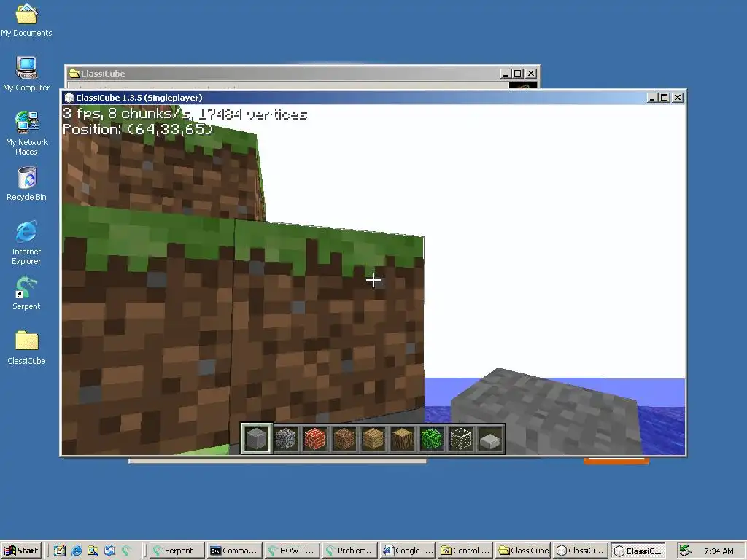The height and width of the screenshot is (560, 747).
Task: Switch to Problem... taskbar button
Action: click(351, 551)
